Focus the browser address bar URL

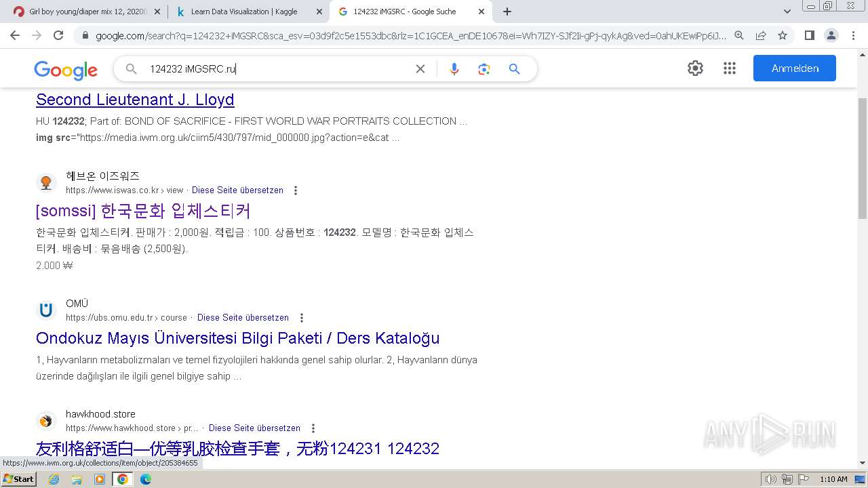[x=410, y=36]
